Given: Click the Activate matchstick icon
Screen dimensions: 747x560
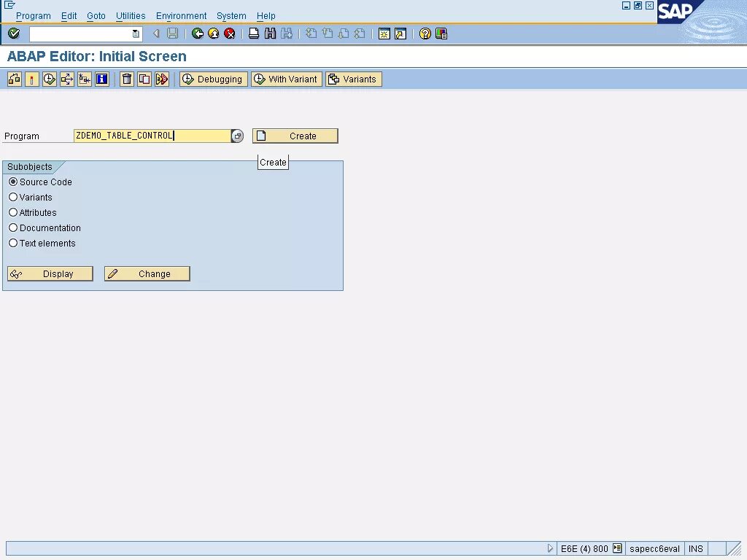Looking at the screenshot, I should pyautogui.click(x=32, y=79).
